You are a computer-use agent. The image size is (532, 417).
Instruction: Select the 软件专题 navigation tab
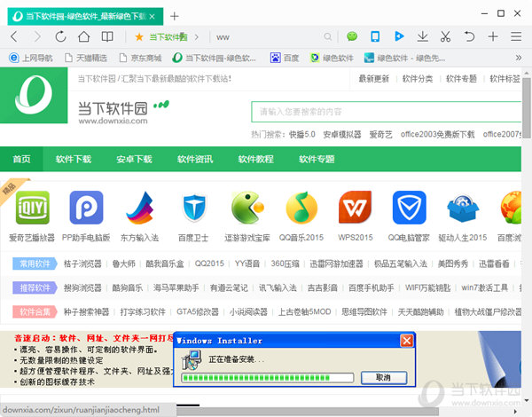[x=317, y=159]
